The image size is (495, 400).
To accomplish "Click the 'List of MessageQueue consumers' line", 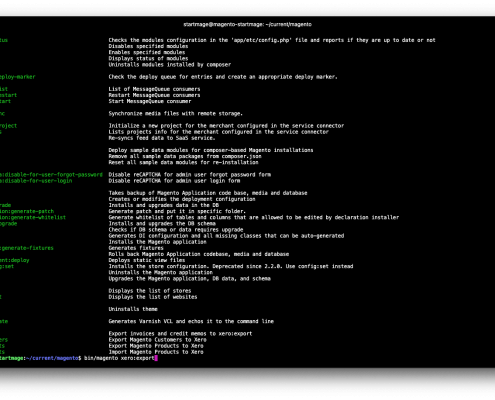I will coord(154,89).
